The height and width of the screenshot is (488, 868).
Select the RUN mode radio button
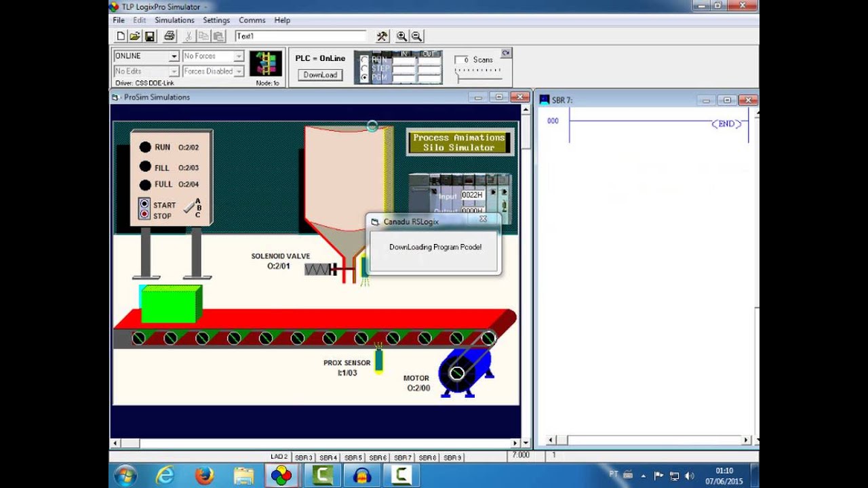click(x=365, y=60)
